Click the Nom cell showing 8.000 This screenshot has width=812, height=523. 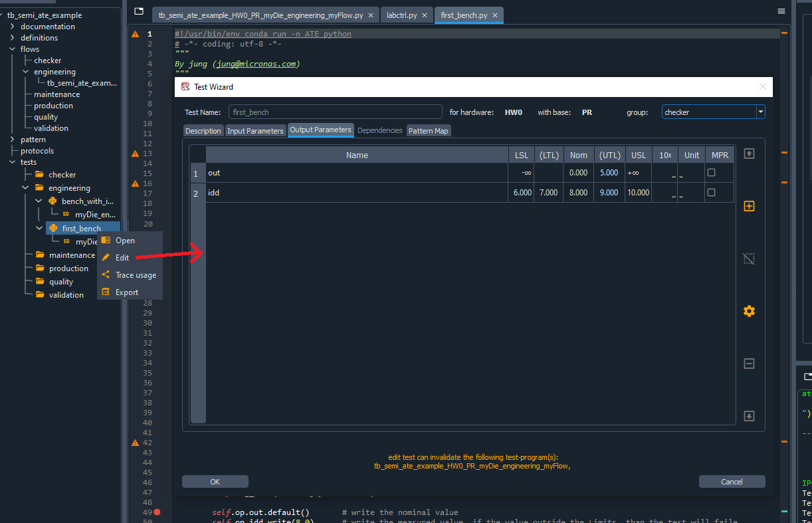[579, 193]
